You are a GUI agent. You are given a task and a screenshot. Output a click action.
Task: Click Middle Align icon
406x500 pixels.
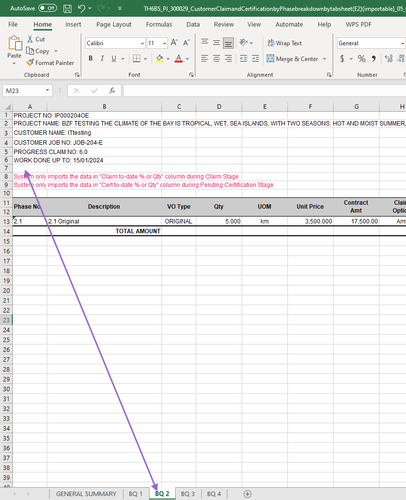[x=216, y=42]
